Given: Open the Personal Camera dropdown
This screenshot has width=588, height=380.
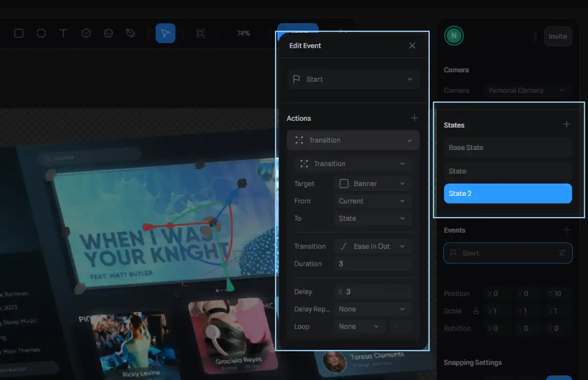Looking at the screenshot, I should pyautogui.click(x=526, y=91).
